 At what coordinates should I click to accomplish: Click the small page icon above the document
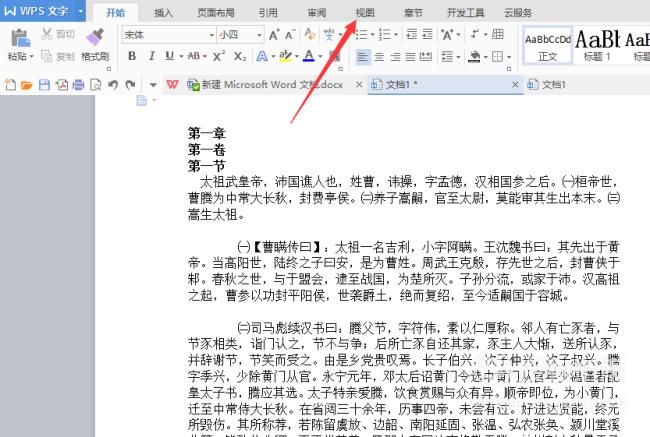tap(141, 100)
